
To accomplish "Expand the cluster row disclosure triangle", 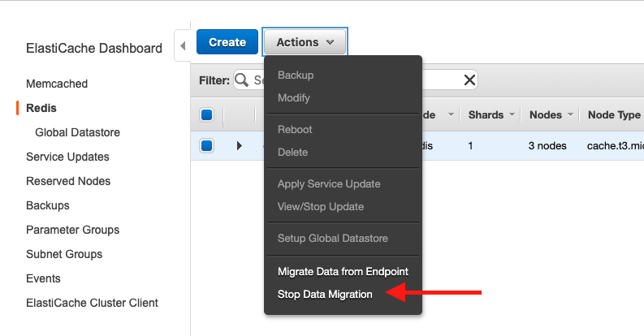I will 239,145.
